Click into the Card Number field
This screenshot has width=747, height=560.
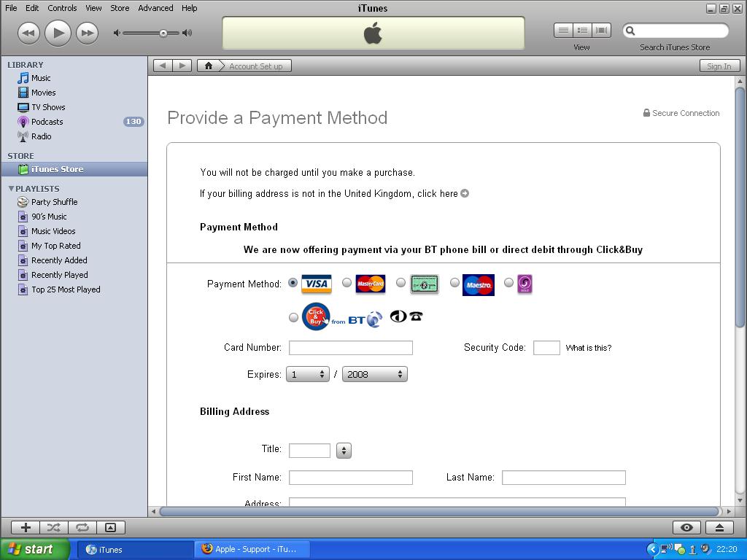351,348
